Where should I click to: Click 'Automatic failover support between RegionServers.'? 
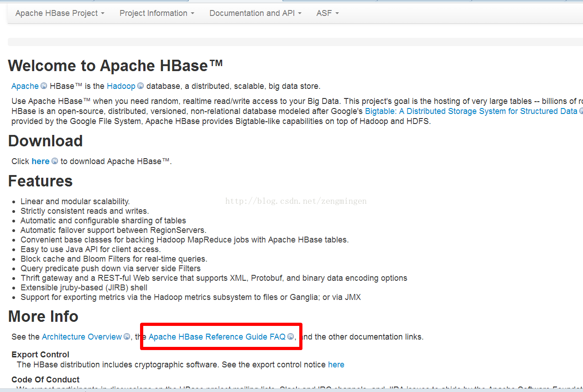click(114, 230)
